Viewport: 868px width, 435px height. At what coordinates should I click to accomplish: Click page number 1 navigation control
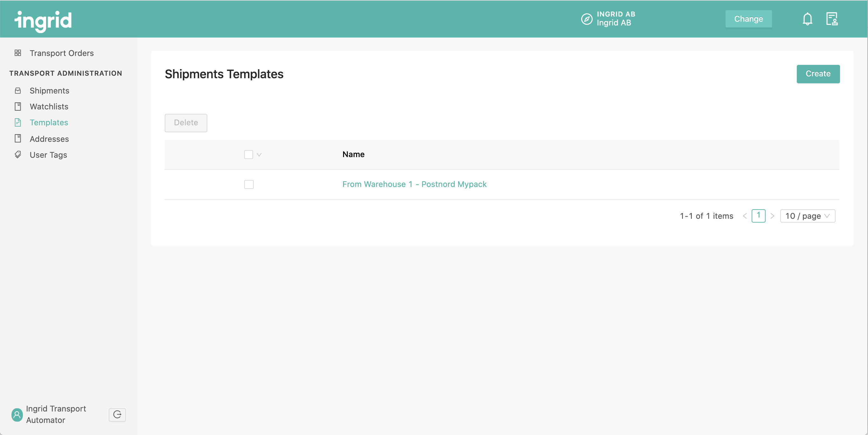[758, 215]
